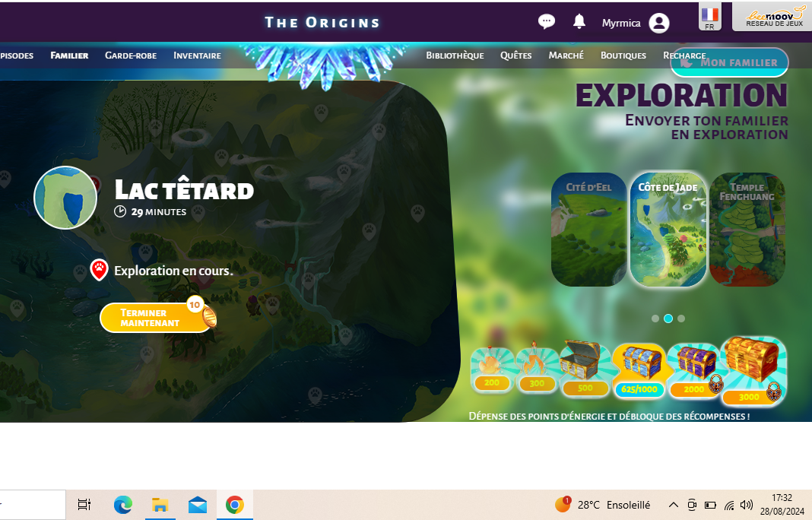Open the Marché menu
Viewport: 812px width, 520px height.
click(x=566, y=55)
